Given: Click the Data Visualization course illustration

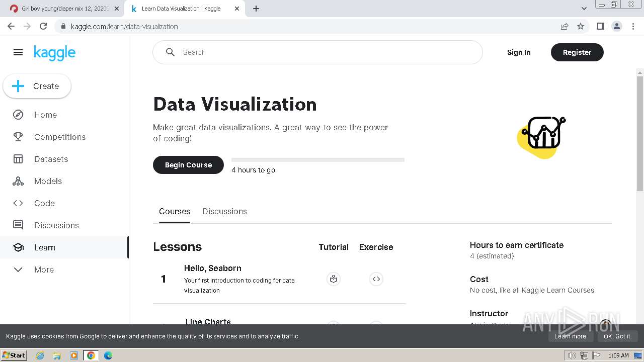Looking at the screenshot, I should coord(541,137).
